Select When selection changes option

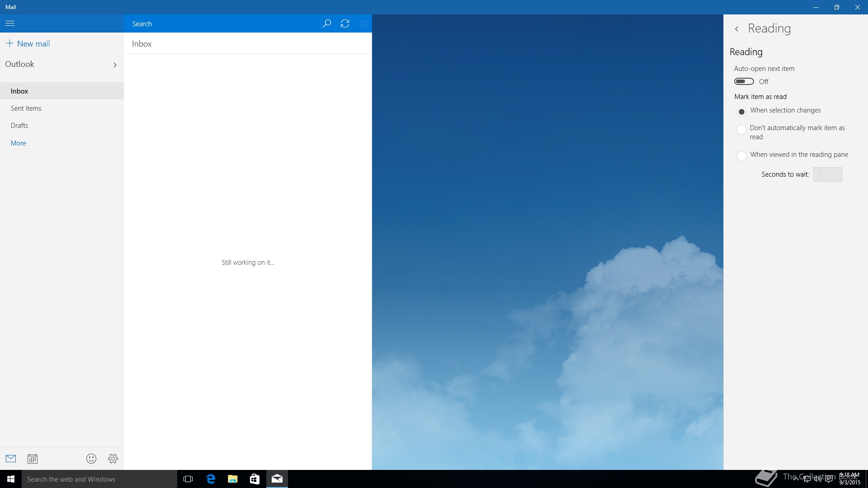point(741,111)
